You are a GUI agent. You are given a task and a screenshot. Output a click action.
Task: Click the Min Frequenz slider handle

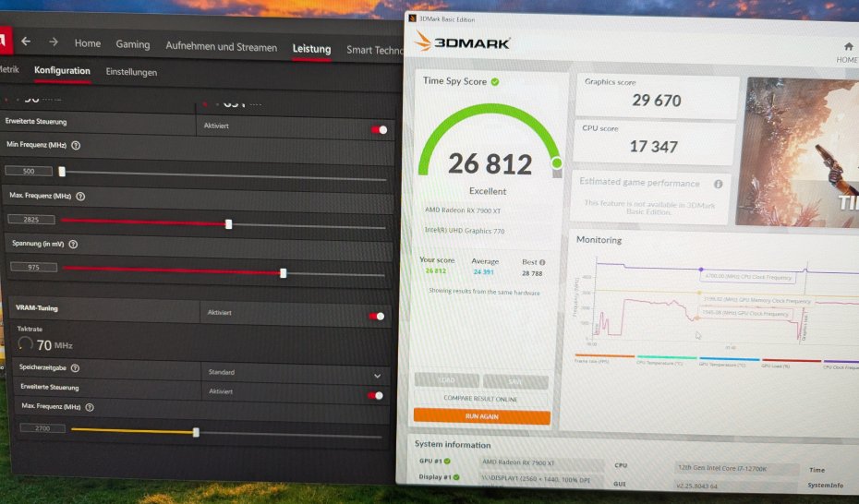[x=62, y=172]
